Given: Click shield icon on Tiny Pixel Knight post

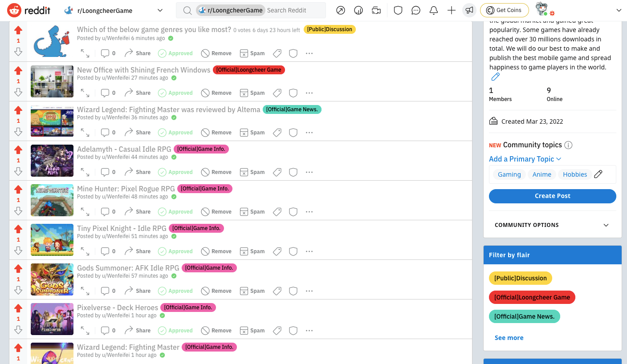Looking at the screenshot, I should click(293, 251).
